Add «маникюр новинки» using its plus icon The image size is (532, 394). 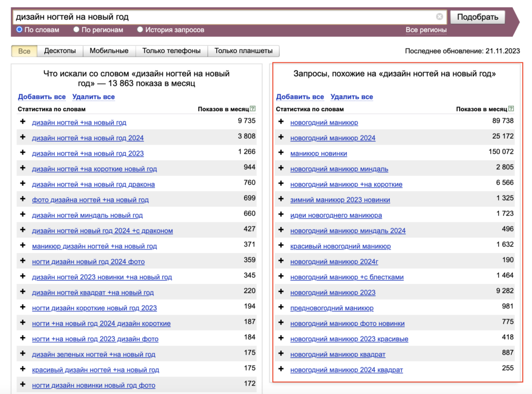point(281,153)
